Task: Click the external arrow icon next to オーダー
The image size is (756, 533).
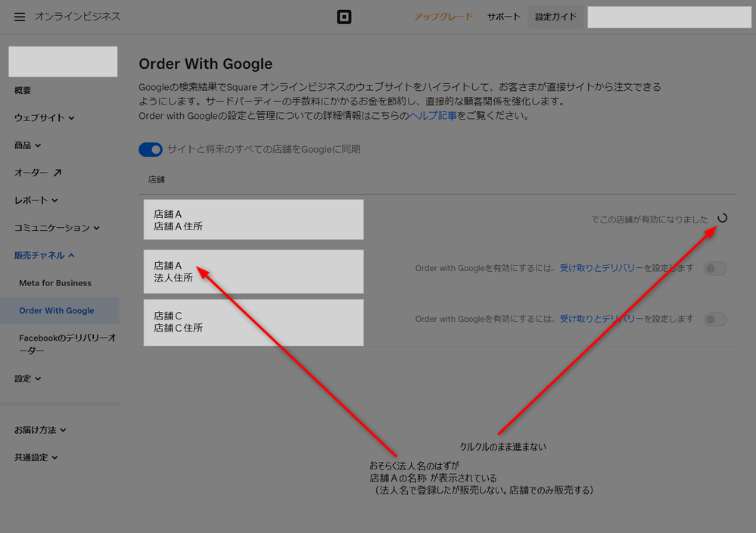Action: tap(58, 173)
